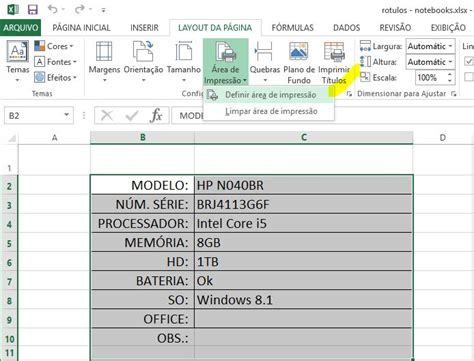This screenshot has height=361, width=474.
Task: Open the Tamanho paper size options
Action: [x=184, y=61]
